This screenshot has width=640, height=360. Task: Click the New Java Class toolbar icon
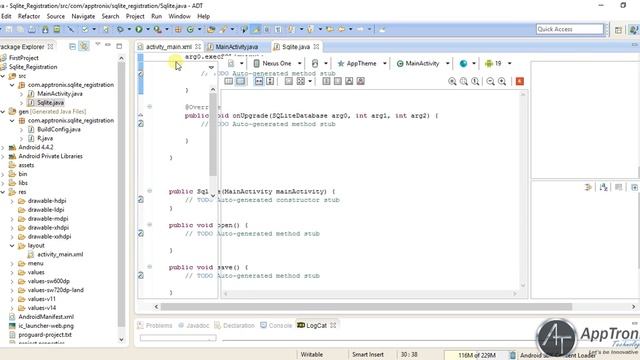click(190, 29)
